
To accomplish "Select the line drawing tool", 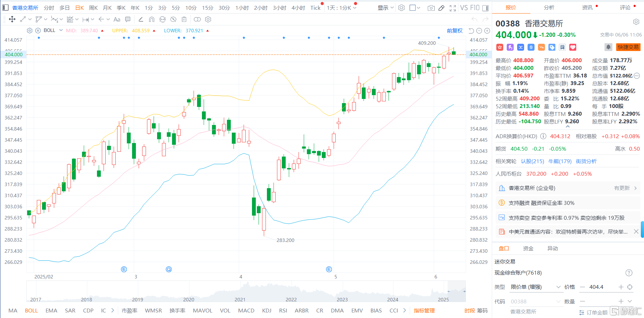I will pyautogui.click(x=23, y=19).
